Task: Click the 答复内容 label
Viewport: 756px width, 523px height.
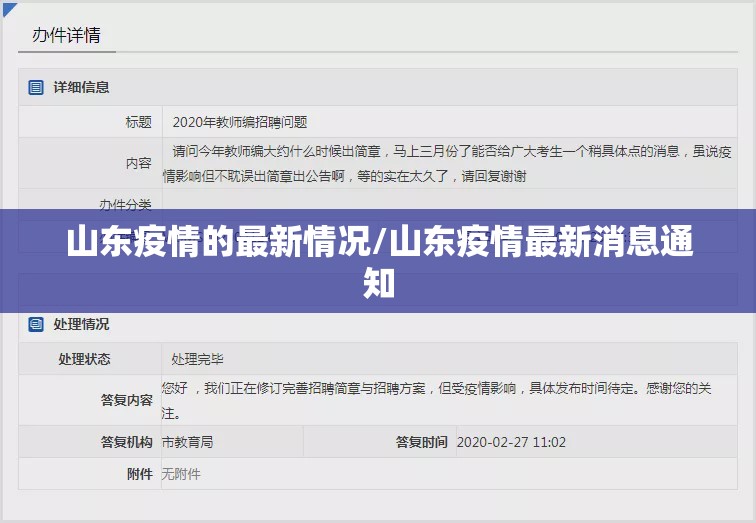Action: 126,400
